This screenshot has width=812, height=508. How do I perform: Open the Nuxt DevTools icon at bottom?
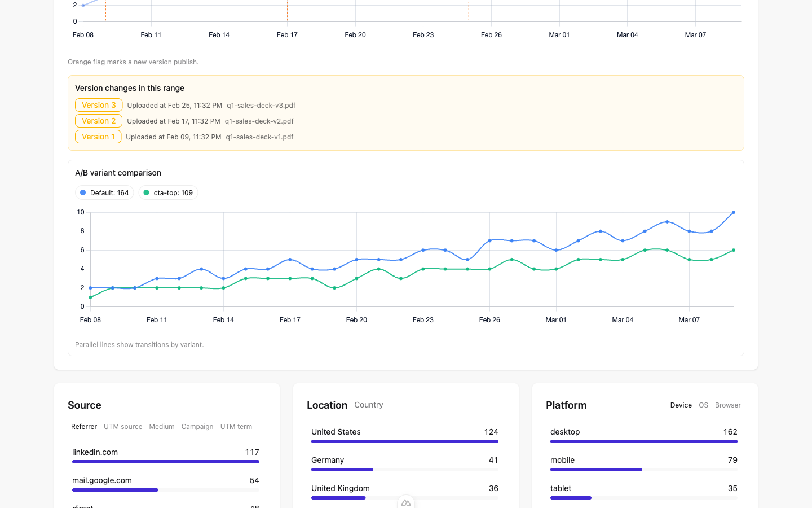click(406, 502)
